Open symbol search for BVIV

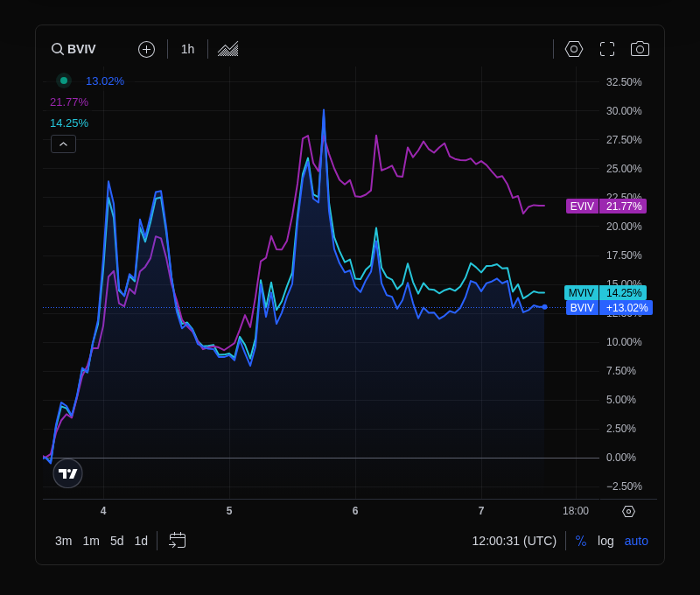pyautogui.click(x=73, y=49)
